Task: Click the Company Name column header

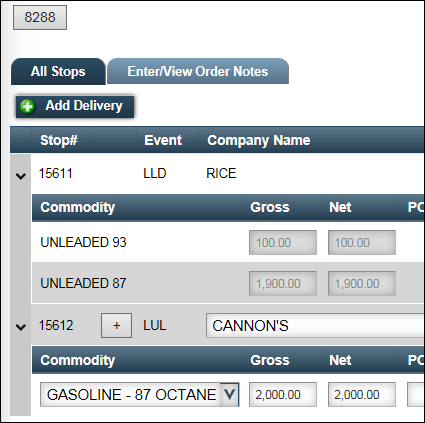Action: pos(259,140)
